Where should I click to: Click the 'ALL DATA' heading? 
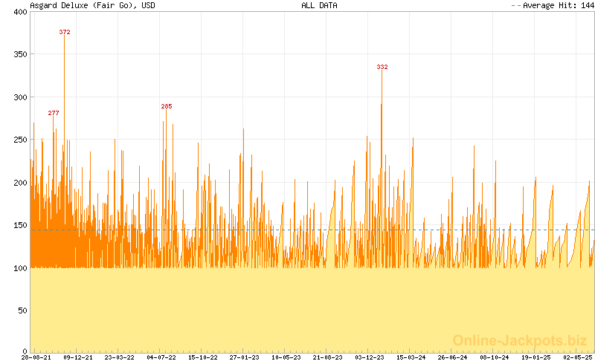click(x=319, y=5)
